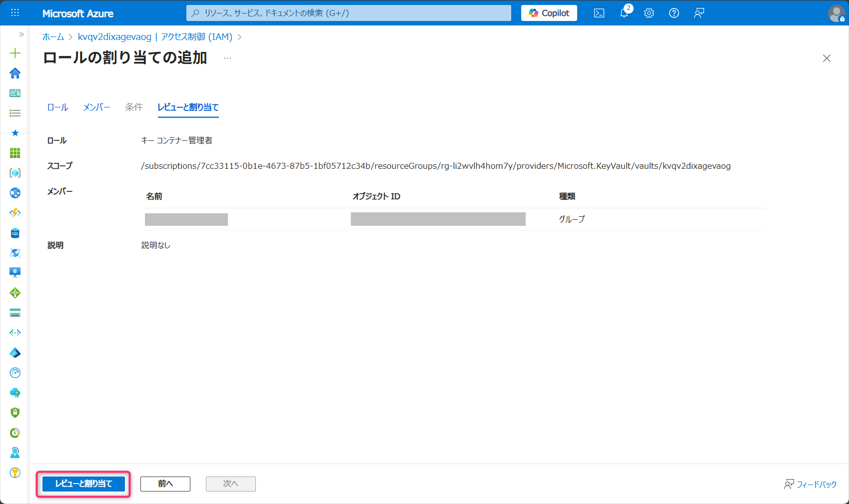The image size is (849, 504).
Task: Click the green plus create resource icon
Action: [15, 53]
